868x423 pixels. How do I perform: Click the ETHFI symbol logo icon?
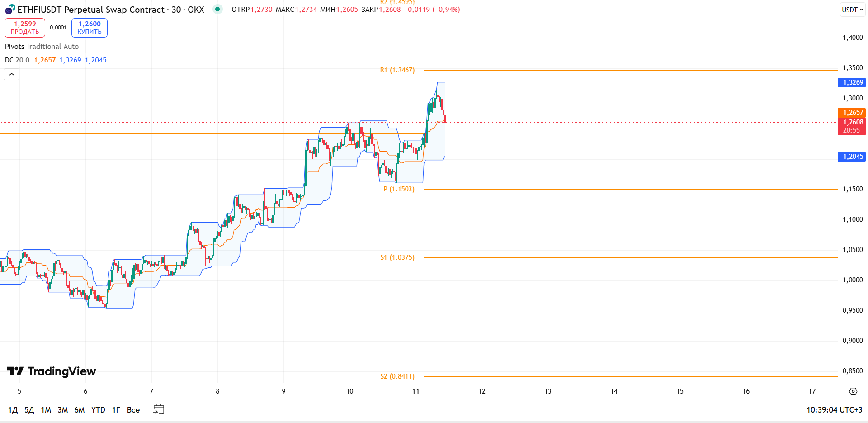pyautogui.click(x=10, y=10)
